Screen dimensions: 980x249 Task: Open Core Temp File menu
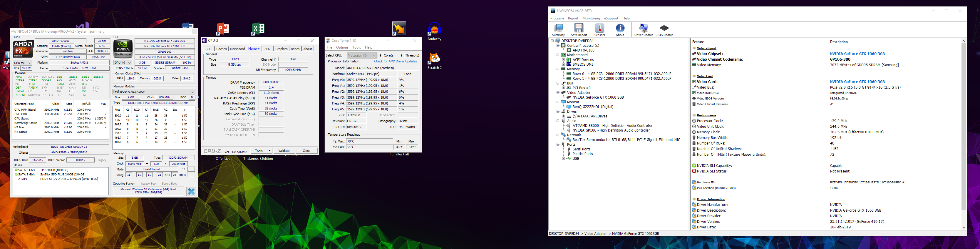[x=329, y=48]
